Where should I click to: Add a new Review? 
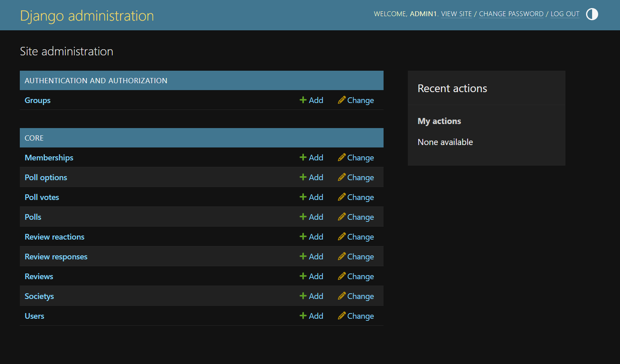(311, 276)
